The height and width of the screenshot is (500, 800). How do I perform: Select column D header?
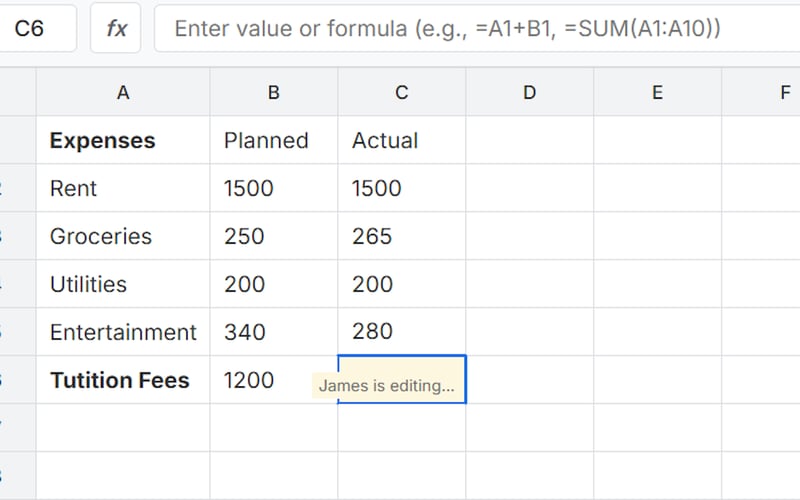[x=530, y=93]
